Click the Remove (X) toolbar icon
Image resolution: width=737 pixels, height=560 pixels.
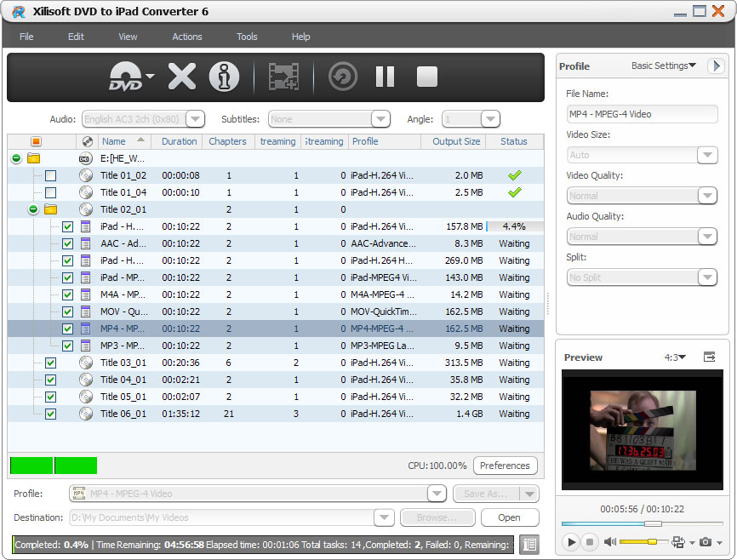182,77
